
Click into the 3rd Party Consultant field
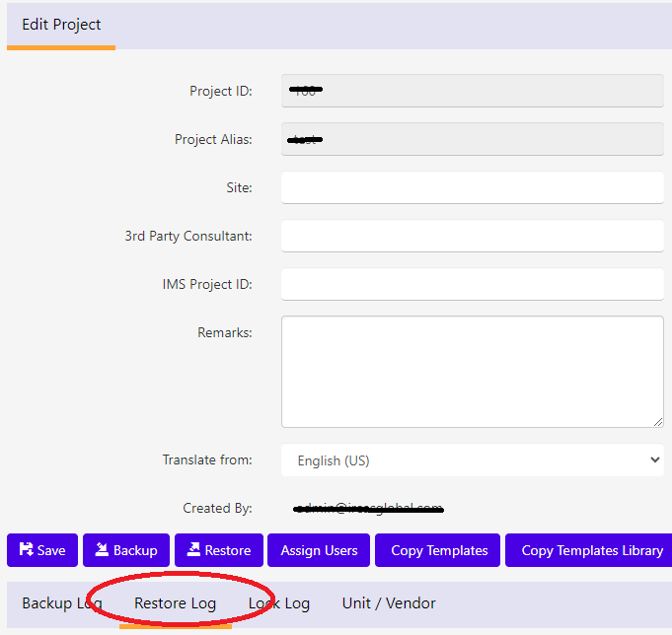pos(472,236)
